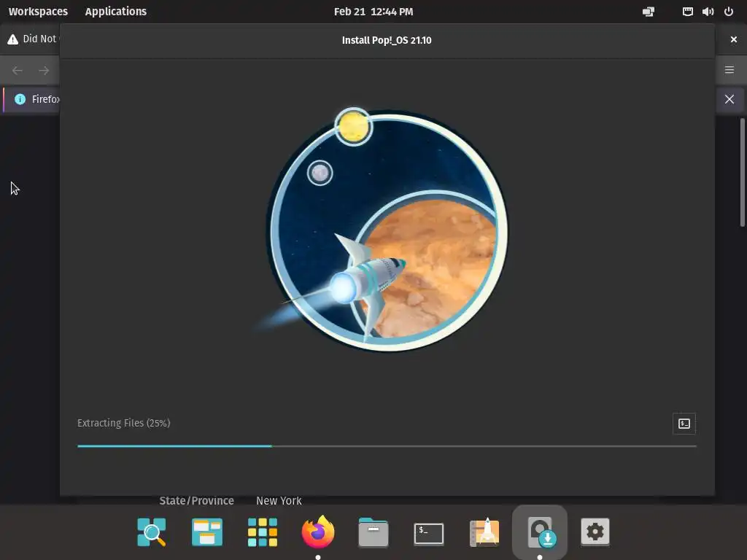Launch the Pop launcher search dock icon
Image resolution: width=747 pixels, height=560 pixels.
pyautogui.click(x=152, y=532)
